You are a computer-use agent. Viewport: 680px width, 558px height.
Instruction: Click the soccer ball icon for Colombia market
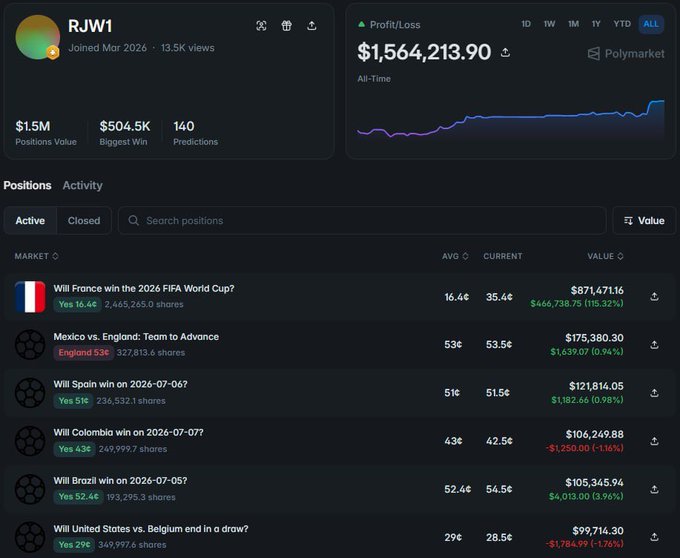[x=30, y=441]
